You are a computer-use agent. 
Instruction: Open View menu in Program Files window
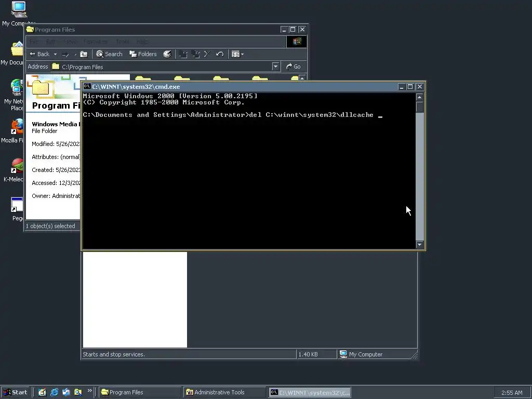click(70, 42)
